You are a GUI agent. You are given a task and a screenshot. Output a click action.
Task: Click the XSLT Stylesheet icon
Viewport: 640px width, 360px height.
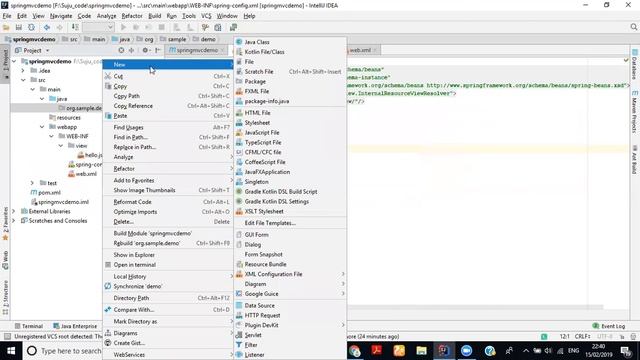tap(239, 211)
